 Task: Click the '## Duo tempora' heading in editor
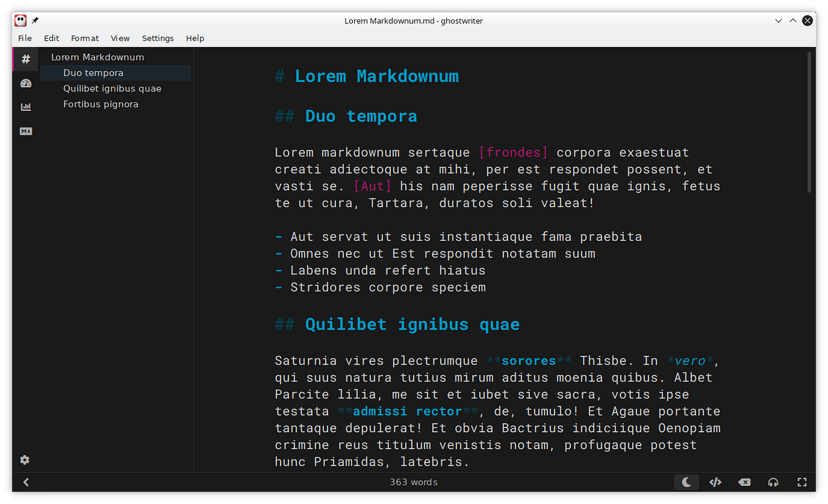(x=360, y=115)
